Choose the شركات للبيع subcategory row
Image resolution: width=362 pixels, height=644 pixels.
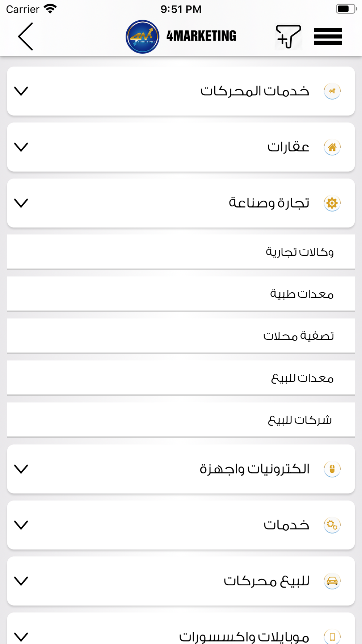(181, 420)
